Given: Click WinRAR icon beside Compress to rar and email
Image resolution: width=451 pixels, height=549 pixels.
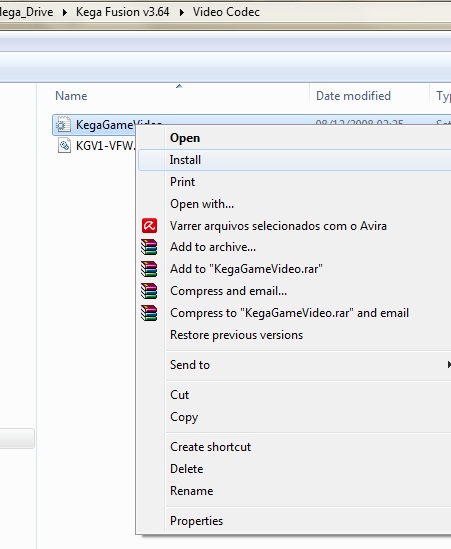Looking at the screenshot, I should (149, 313).
